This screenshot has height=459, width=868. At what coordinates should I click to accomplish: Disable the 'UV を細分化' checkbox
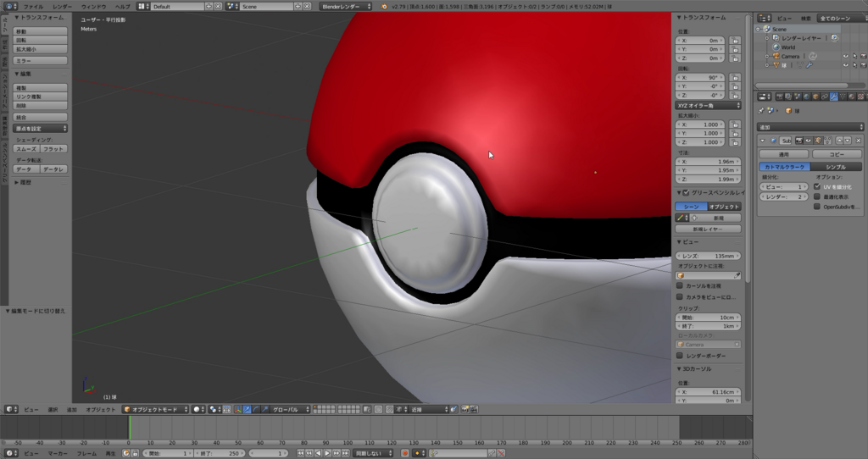(x=816, y=186)
